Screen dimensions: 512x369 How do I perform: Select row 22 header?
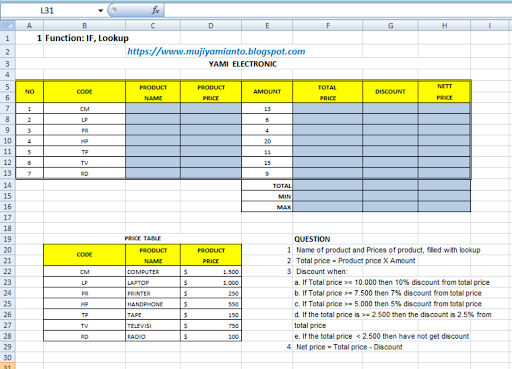pyautogui.click(x=8, y=271)
